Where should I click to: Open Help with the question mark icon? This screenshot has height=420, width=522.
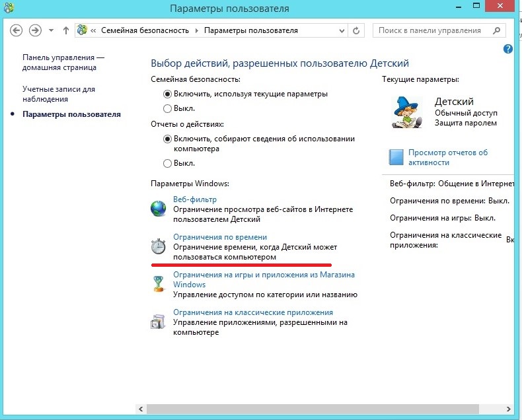pos(508,50)
